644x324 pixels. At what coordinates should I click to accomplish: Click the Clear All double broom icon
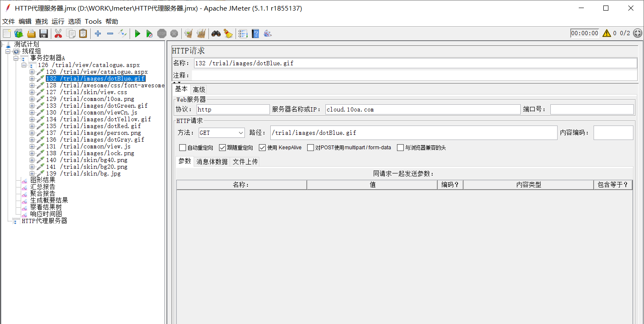pyautogui.click(x=201, y=34)
